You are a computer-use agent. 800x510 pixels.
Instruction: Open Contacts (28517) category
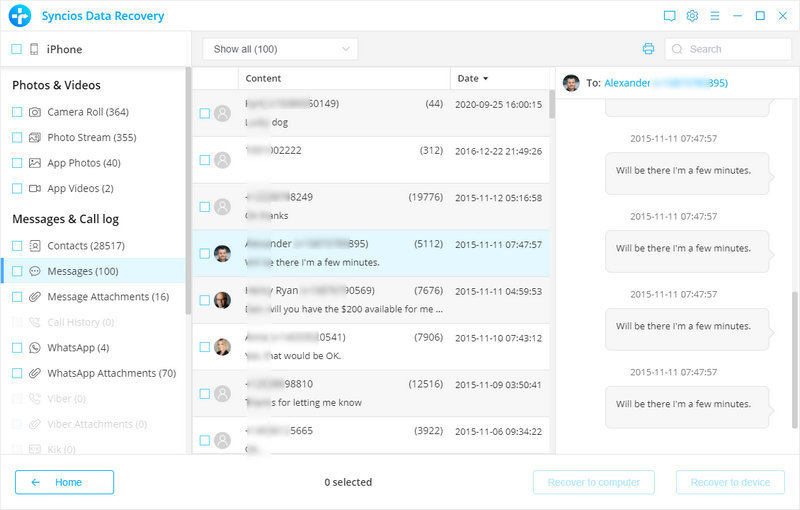86,246
